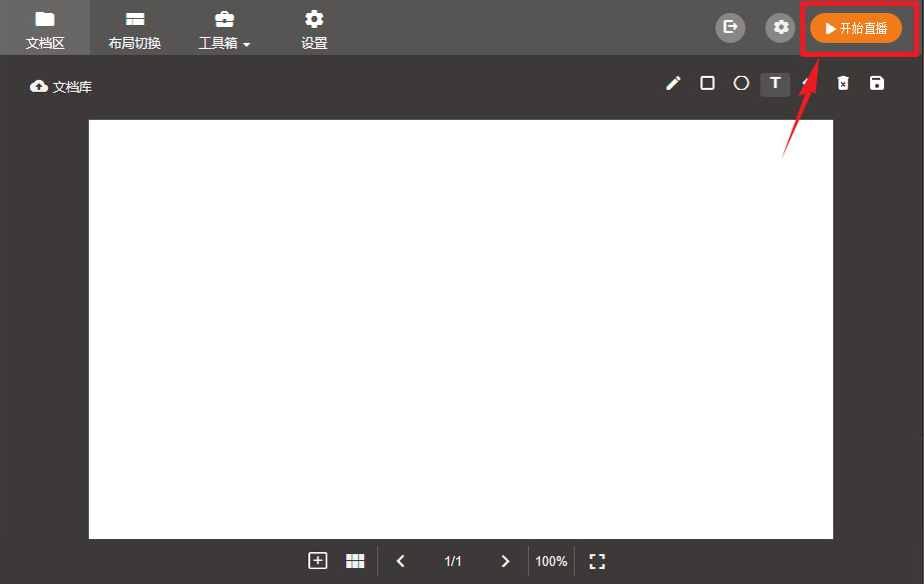Open the 布局切换 layout switch

tap(135, 29)
